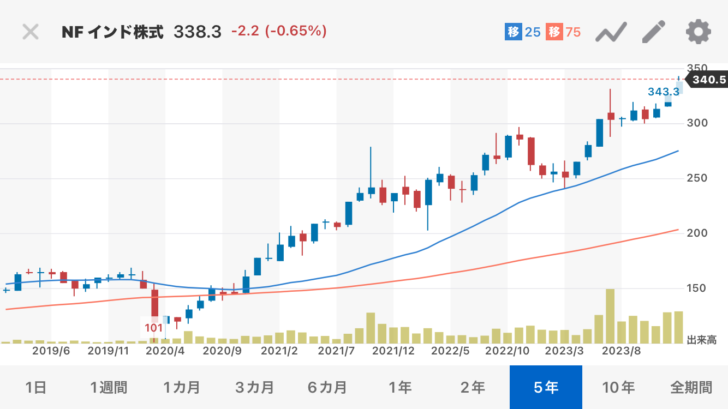728x409 pixels.
Task: Toggle the 75 moving average indicator
Action: point(566,32)
